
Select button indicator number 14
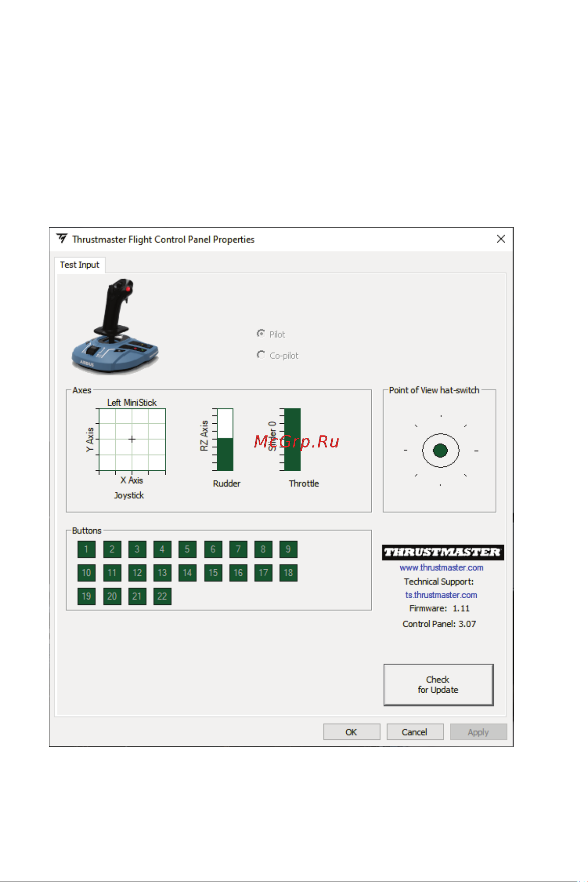(x=187, y=573)
